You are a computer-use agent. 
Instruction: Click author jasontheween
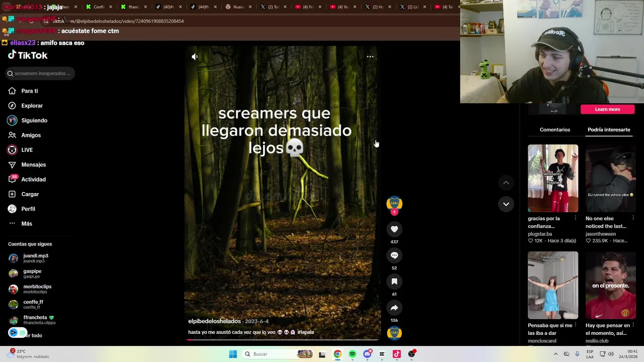[x=601, y=234]
